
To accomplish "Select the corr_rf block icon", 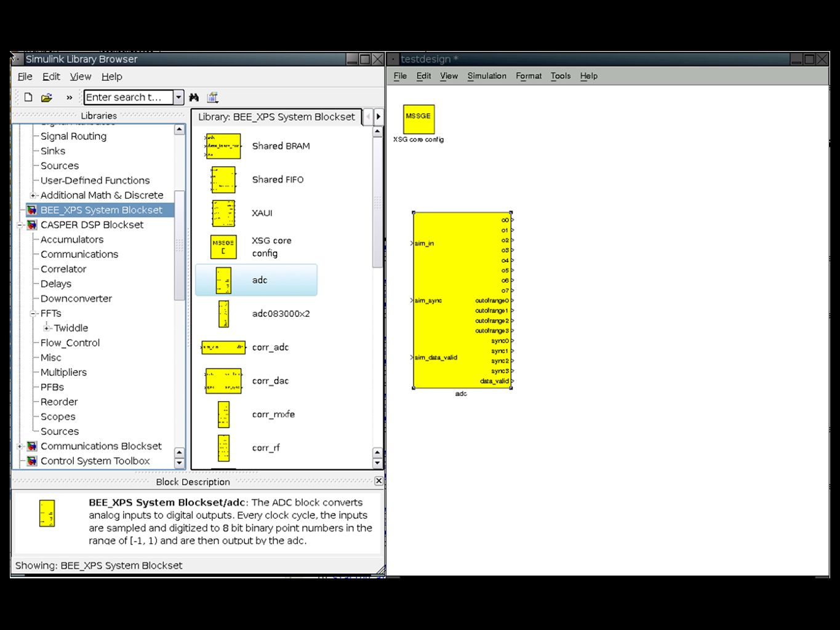I will 223,448.
